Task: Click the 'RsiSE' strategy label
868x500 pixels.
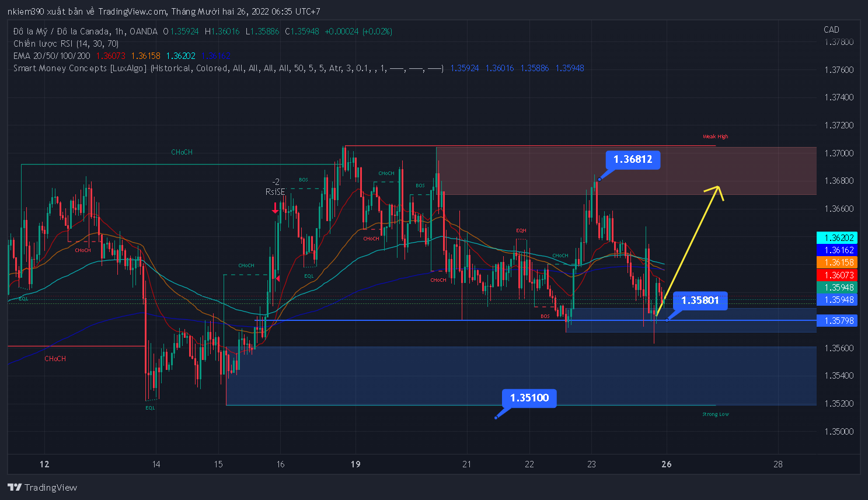Action: click(276, 192)
